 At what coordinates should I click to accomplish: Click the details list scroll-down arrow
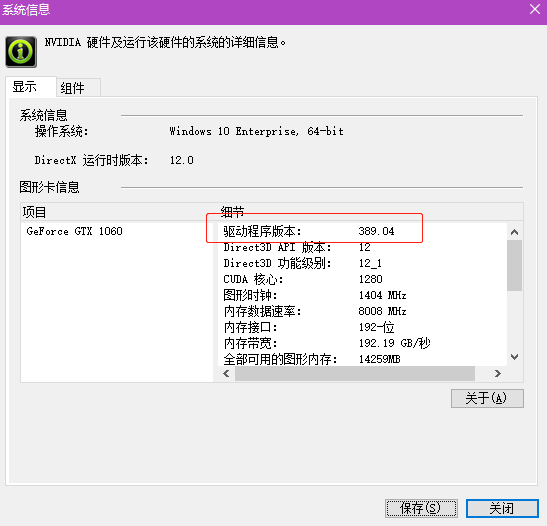pos(514,357)
